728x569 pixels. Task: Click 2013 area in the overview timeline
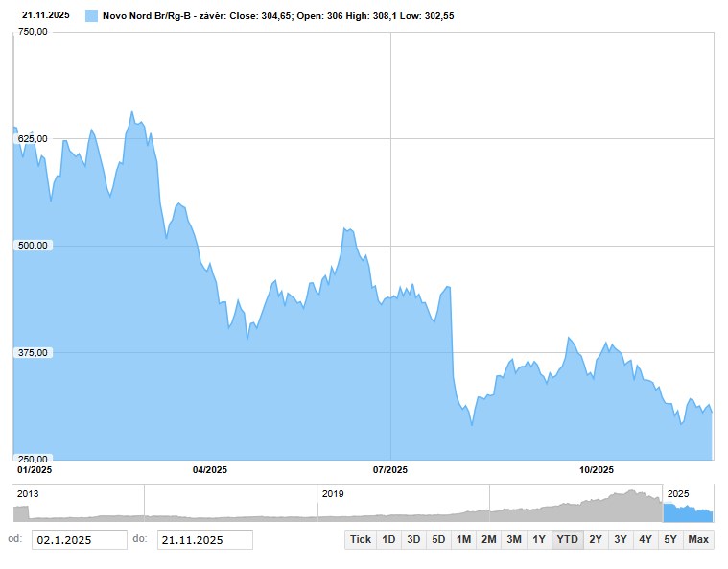[x=77, y=503]
